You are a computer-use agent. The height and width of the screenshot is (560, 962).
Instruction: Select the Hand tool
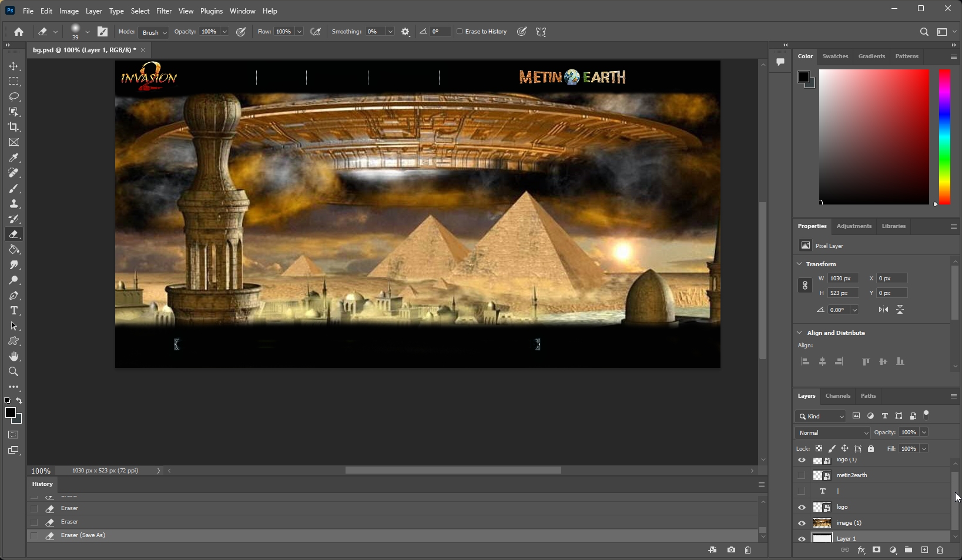(x=14, y=357)
